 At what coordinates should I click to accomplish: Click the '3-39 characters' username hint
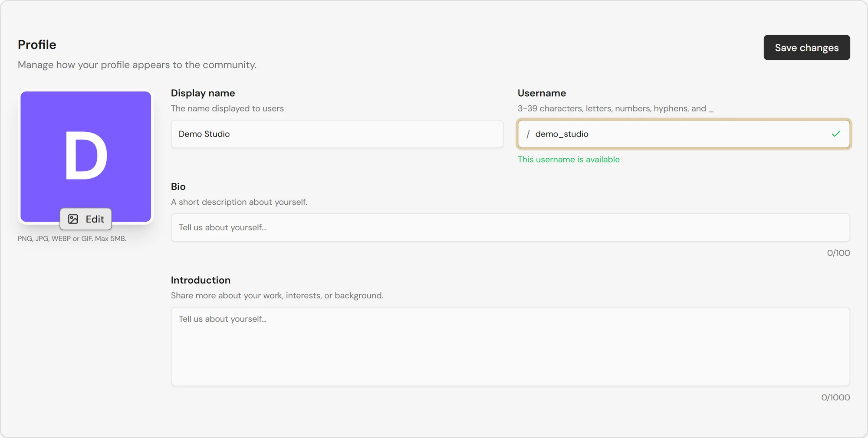615,108
